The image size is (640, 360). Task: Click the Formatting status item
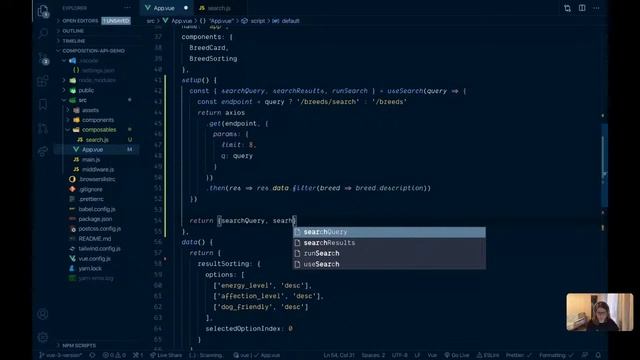pyautogui.click(x=556, y=355)
